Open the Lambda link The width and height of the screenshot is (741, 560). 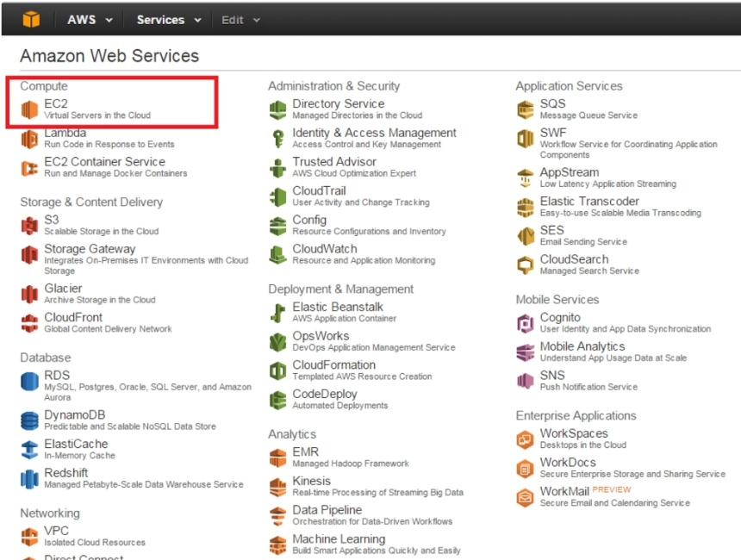pyautogui.click(x=65, y=133)
